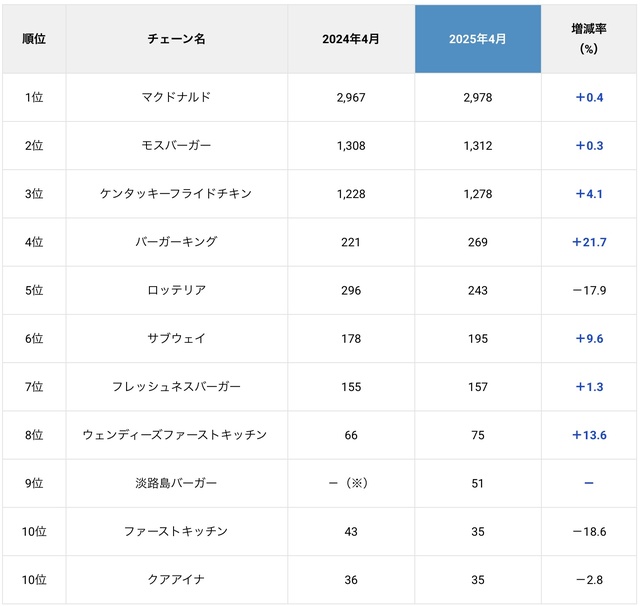
Task: Click the バーガーキング row name
Action: (x=176, y=242)
